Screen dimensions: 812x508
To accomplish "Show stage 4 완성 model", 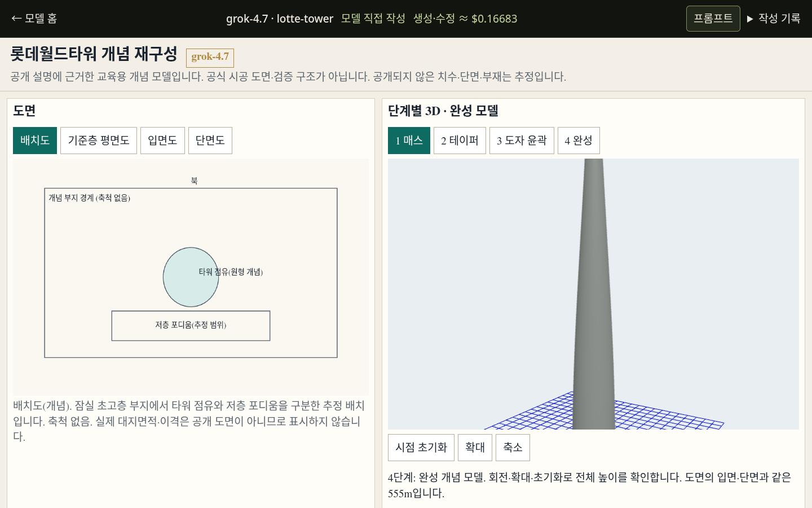I will click(x=579, y=141).
